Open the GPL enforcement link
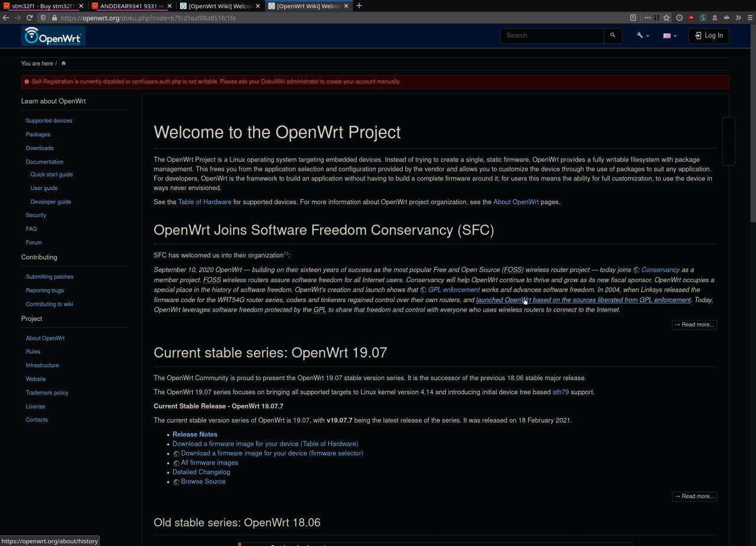 pyautogui.click(x=449, y=290)
